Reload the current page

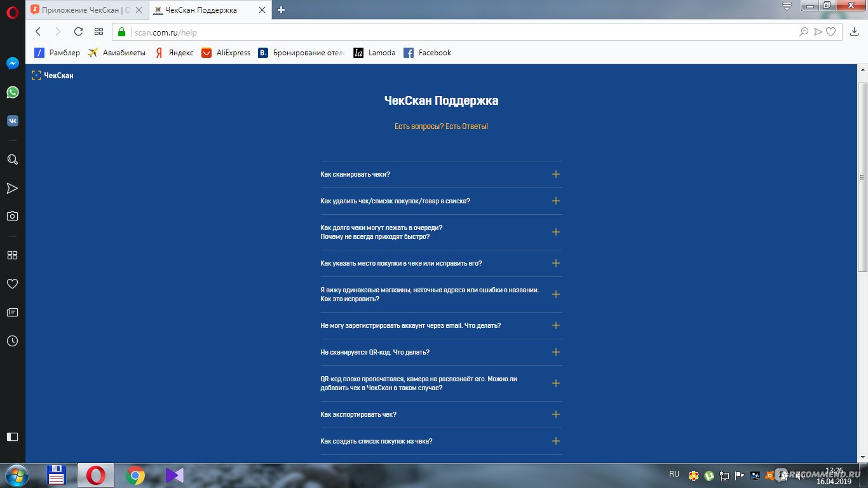pyautogui.click(x=78, y=32)
